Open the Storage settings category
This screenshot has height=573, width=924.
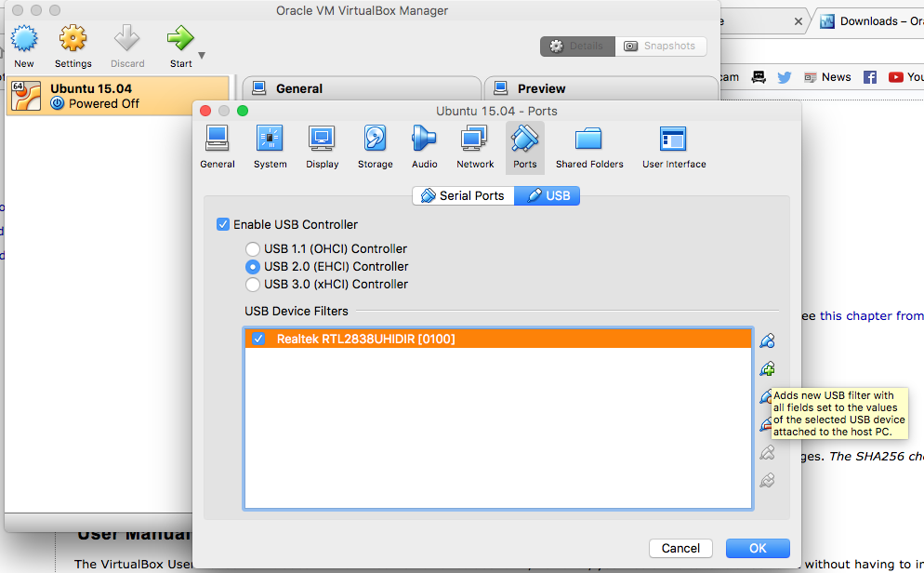[375, 147]
